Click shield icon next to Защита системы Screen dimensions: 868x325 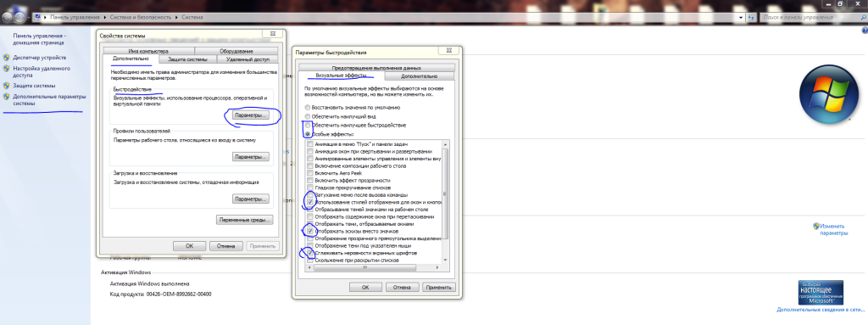pyautogui.click(x=6, y=86)
